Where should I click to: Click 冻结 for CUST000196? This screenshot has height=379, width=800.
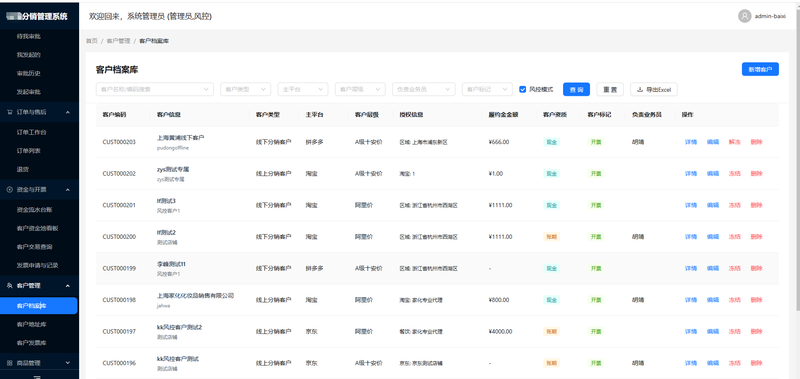coord(735,363)
